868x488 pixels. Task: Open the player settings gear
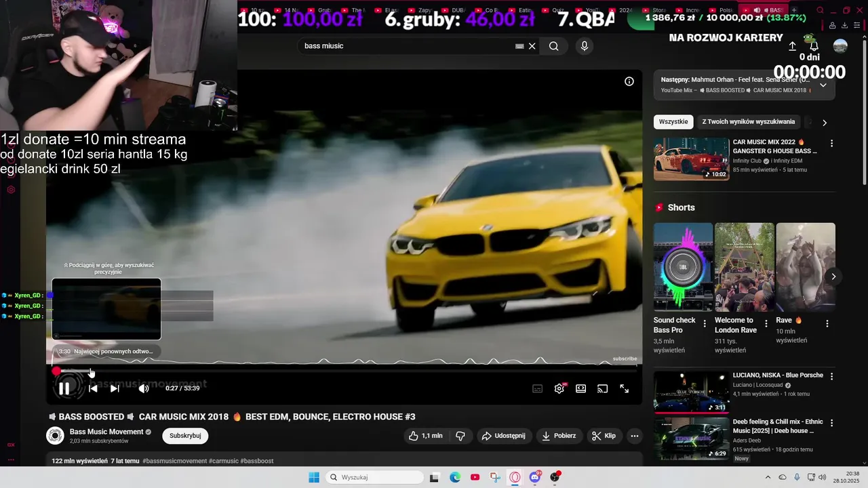559,388
